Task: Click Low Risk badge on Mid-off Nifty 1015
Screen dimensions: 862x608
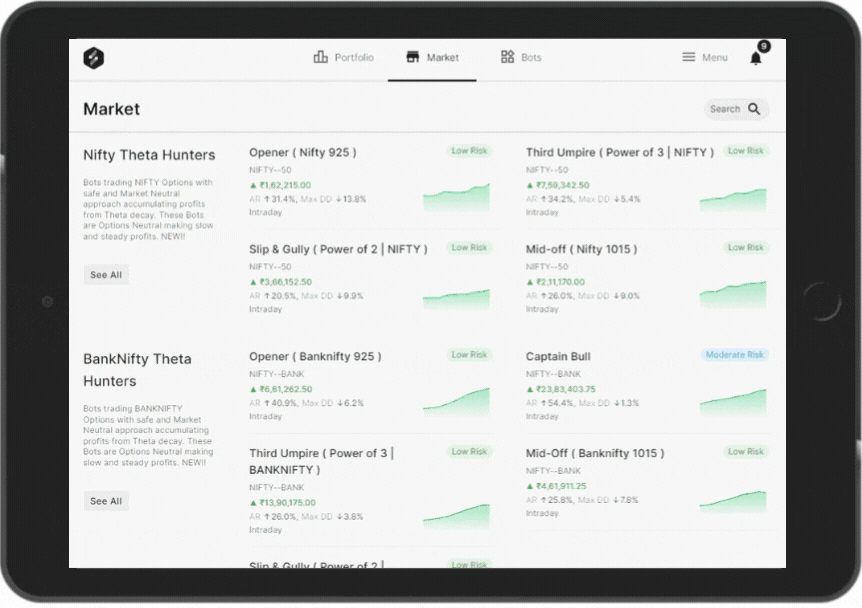Action: pyautogui.click(x=745, y=247)
